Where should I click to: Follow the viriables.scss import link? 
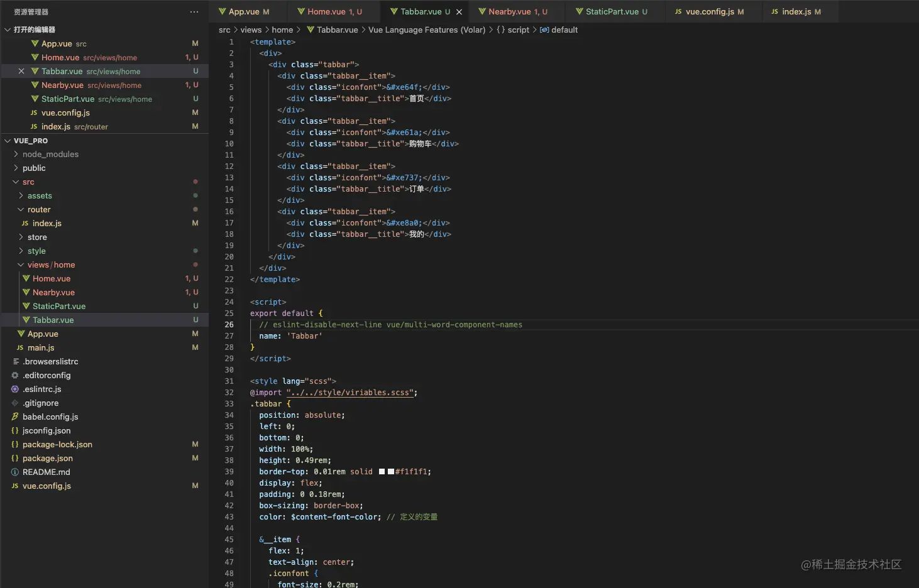click(350, 393)
